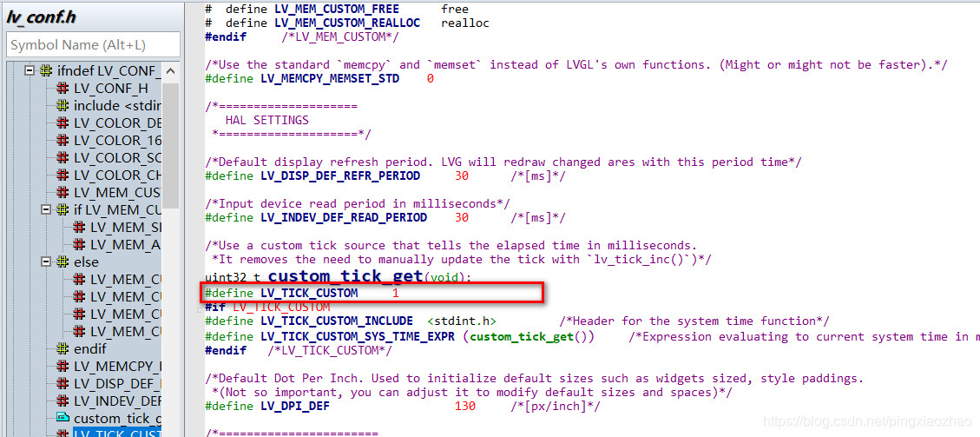The height and width of the screenshot is (437, 980).
Task: Select LV_INDEV_DEF symbol in the tree
Action: [117, 401]
